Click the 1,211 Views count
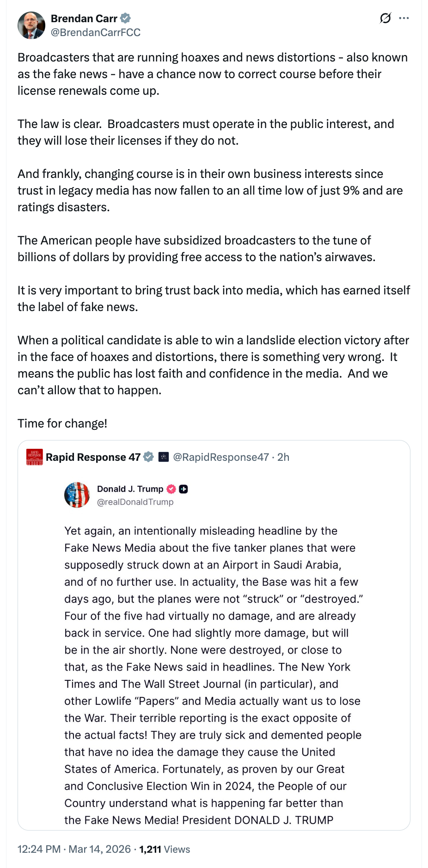Image resolution: width=428 pixels, height=868 pixels. (165, 849)
